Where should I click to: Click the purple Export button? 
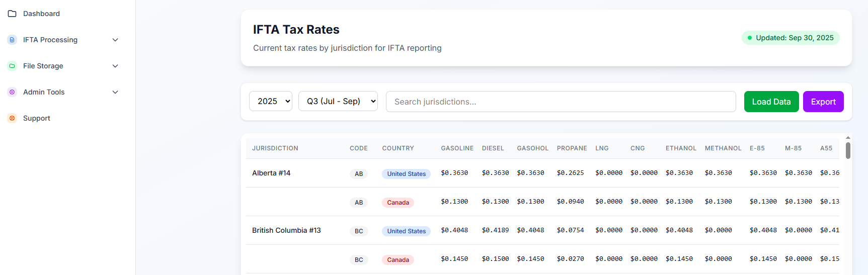click(823, 102)
